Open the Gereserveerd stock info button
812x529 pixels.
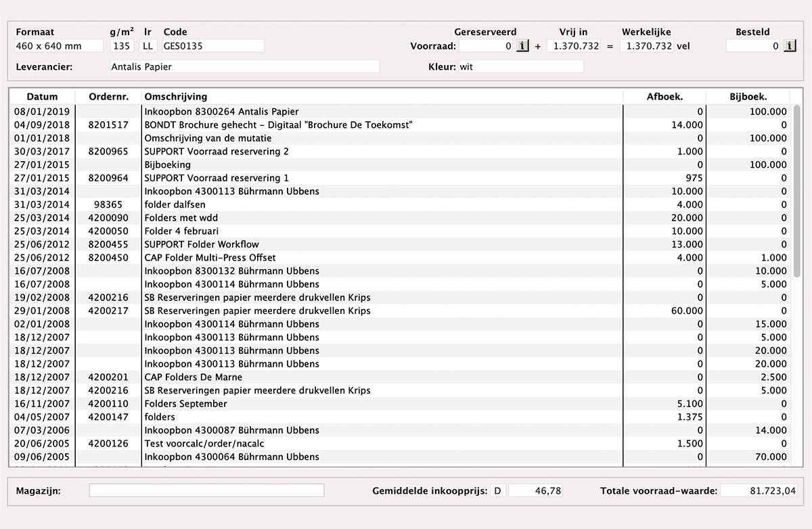(x=522, y=46)
